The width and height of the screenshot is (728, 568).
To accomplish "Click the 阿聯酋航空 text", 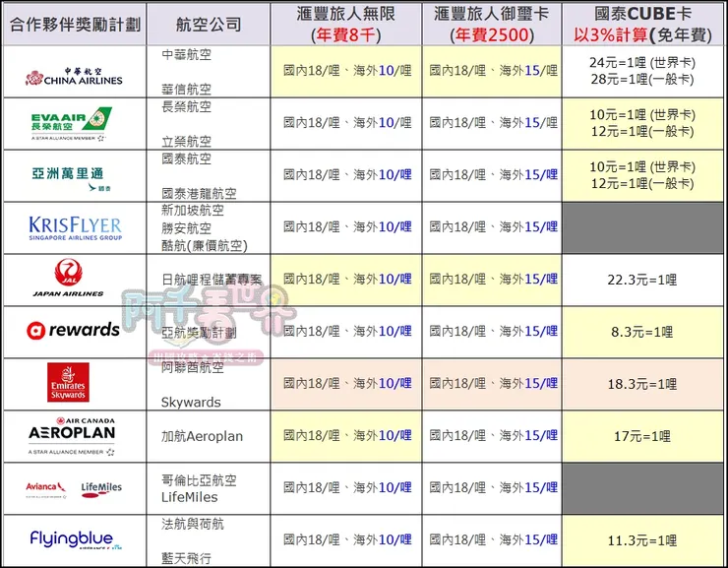I will click(x=193, y=367).
